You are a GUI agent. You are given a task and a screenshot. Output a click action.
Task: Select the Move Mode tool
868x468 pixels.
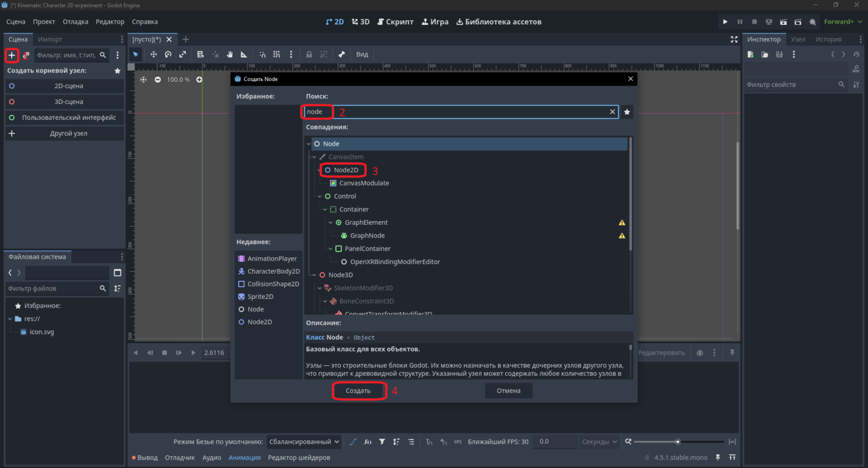153,54
